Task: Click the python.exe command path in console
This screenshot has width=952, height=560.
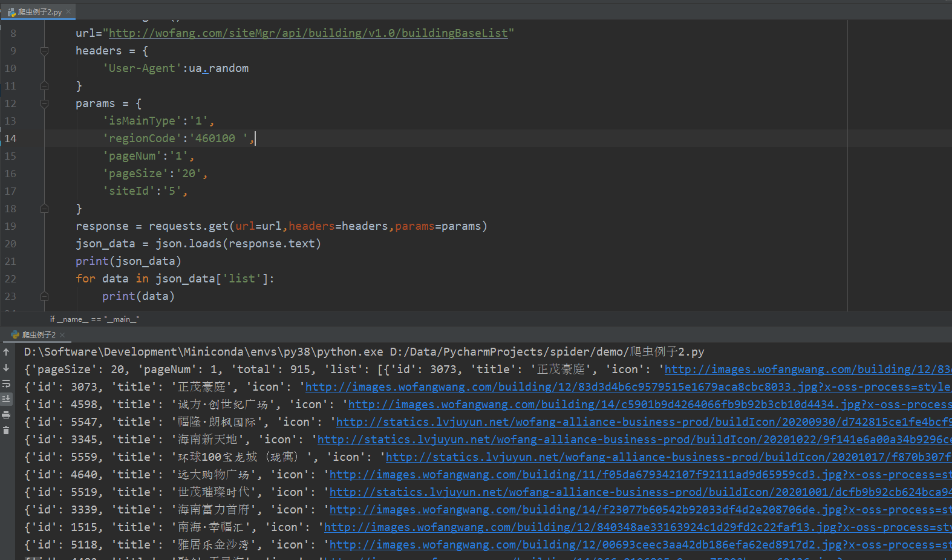Action: point(204,352)
